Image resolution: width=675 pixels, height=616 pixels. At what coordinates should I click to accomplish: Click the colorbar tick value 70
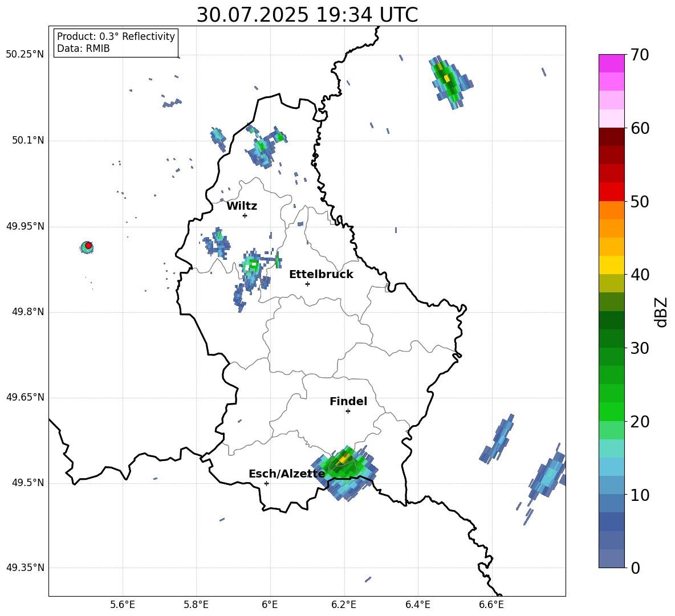639,55
